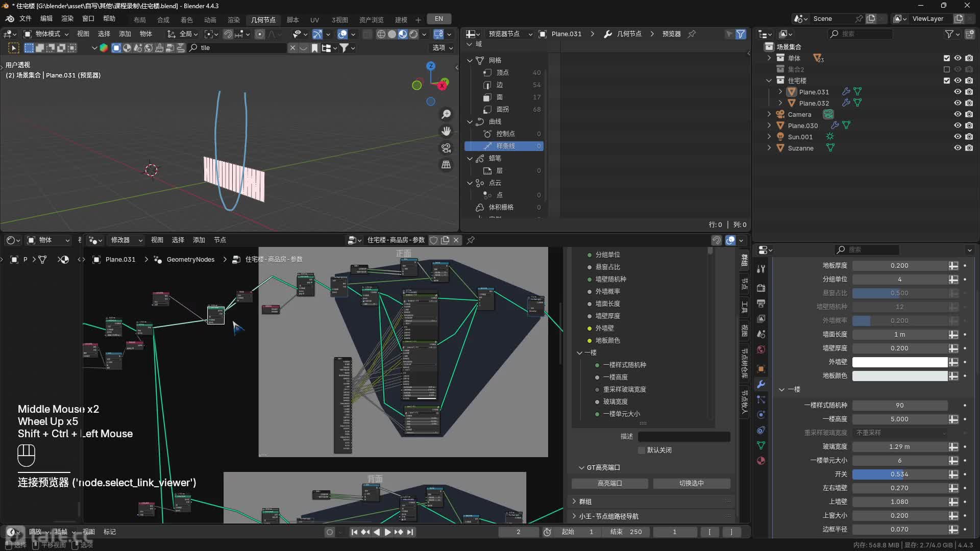Expand the Plane.031 outliner item
The image size is (980, 551).
point(780,92)
